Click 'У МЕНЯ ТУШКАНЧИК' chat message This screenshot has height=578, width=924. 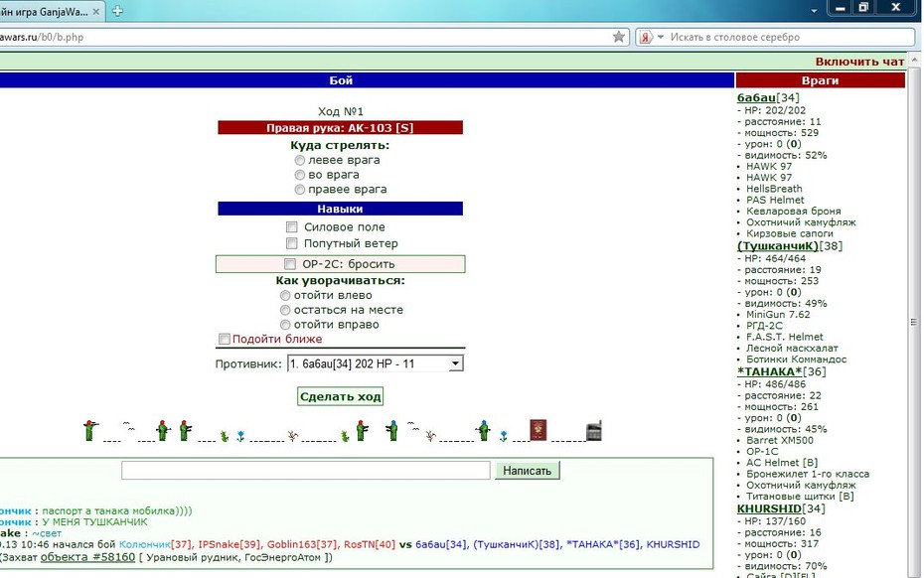[94, 522]
